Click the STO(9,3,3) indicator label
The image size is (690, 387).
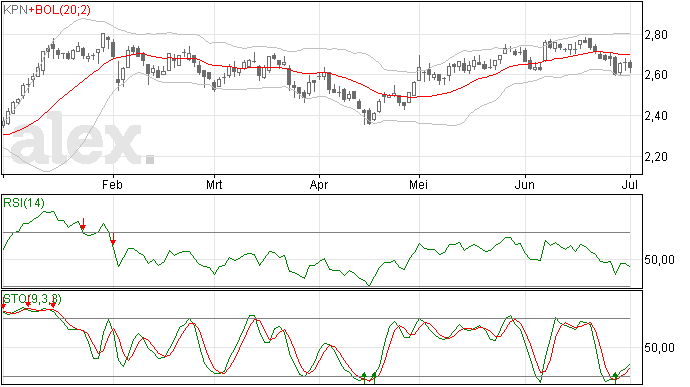tap(32, 299)
